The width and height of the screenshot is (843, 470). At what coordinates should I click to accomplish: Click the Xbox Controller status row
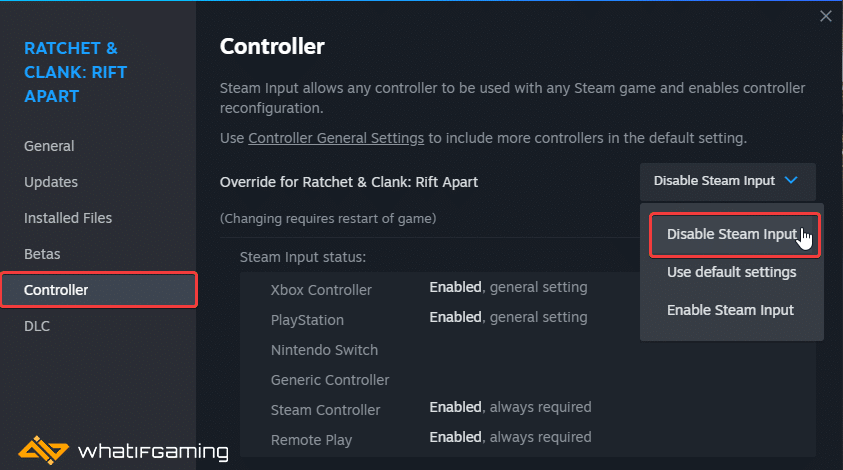pos(527,289)
